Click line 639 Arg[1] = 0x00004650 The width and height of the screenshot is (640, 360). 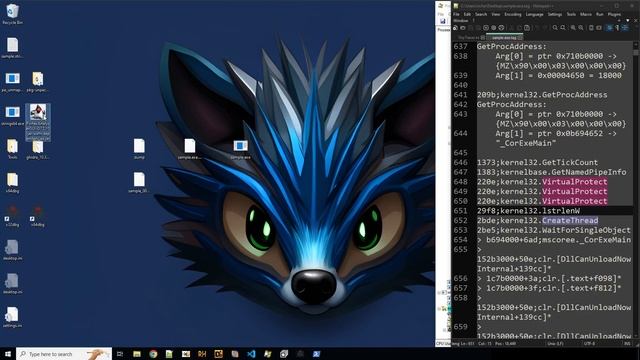(x=558, y=76)
